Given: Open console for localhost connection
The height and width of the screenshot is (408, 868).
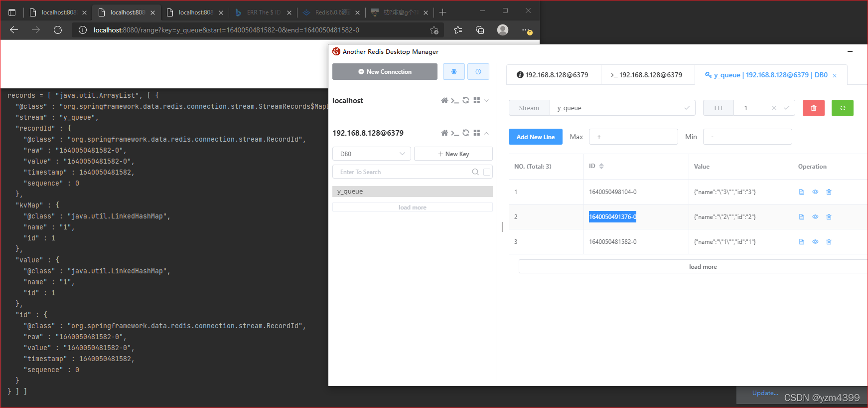Looking at the screenshot, I should (454, 101).
